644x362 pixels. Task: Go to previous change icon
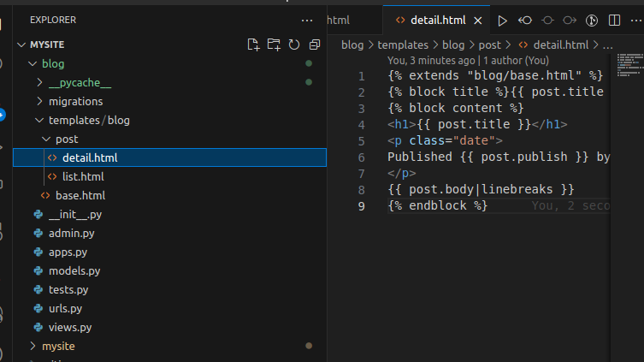[525, 21]
